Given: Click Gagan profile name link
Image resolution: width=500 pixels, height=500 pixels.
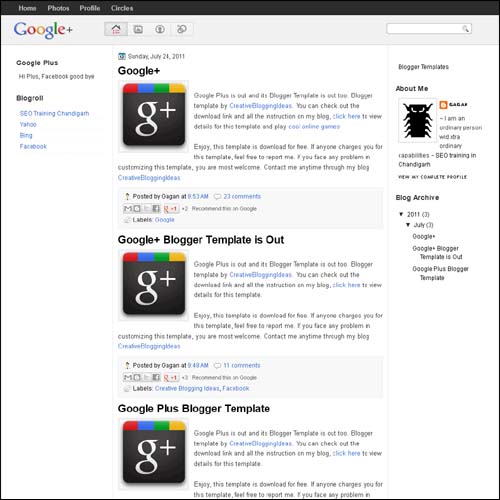Looking at the screenshot, I should (x=458, y=105).
